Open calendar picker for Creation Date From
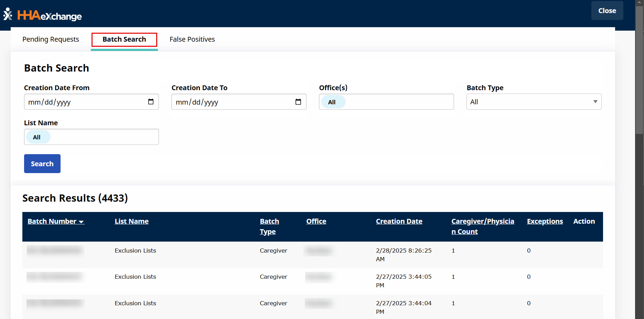The height and width of the screenshot is (319, 644). [151, 102]
